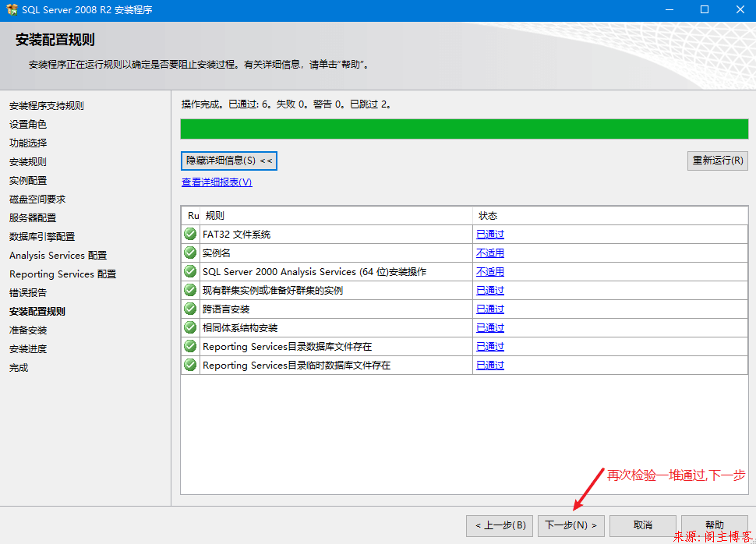The image size is (756, 544).
Task: Open 已通过 status link for 相同体系结构安装
Action: pyautogui.click(x=490, y=328)
